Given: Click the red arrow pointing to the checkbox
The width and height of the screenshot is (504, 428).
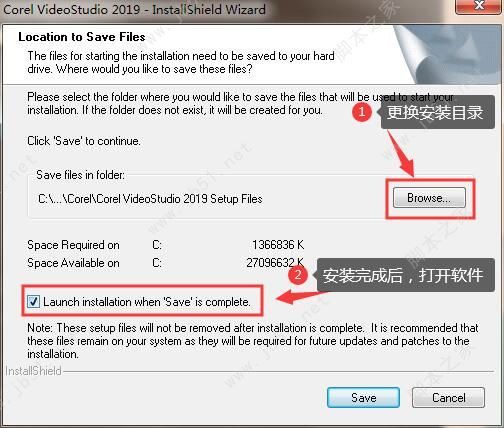Looking at the screenshot, I should point(302,296).
